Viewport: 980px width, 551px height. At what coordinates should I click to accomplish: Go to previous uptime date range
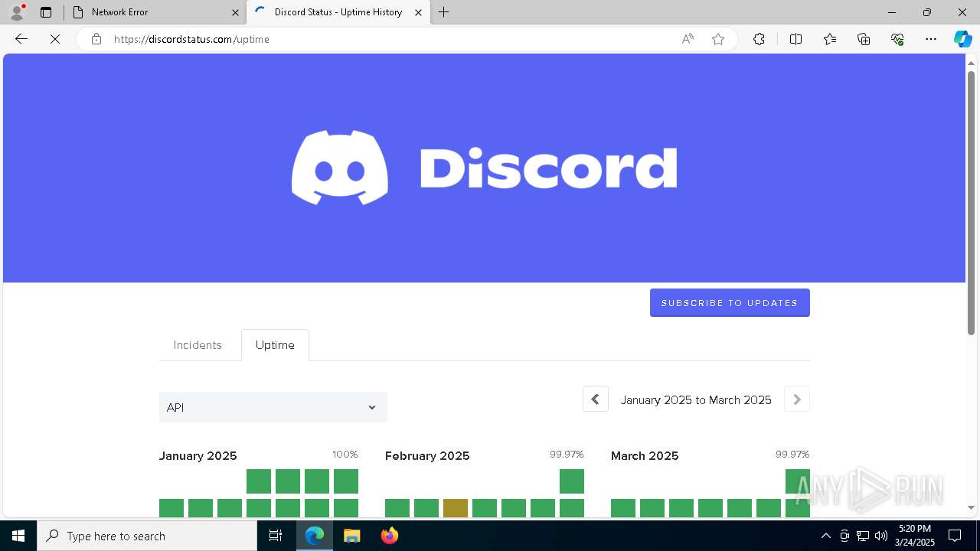(x=596, y=399)
